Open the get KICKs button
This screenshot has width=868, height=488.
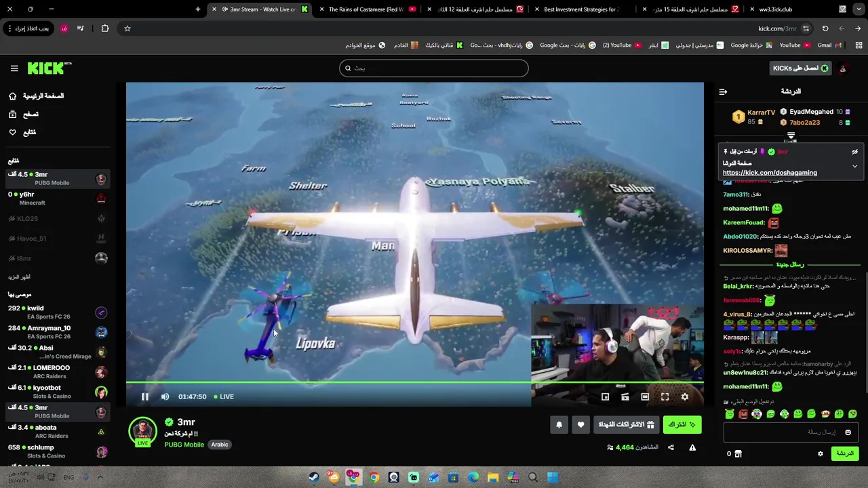[x=801, y=68]
